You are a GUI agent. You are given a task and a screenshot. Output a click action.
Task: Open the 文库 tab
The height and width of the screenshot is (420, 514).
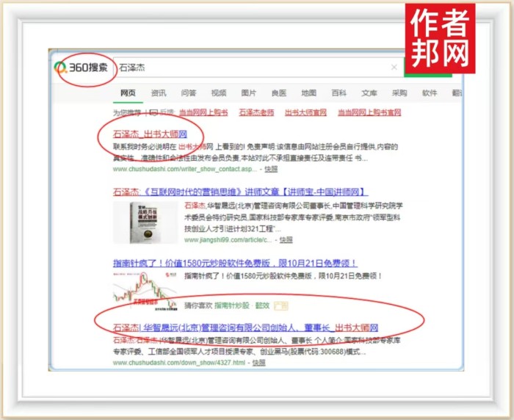(x=369, y=93)
